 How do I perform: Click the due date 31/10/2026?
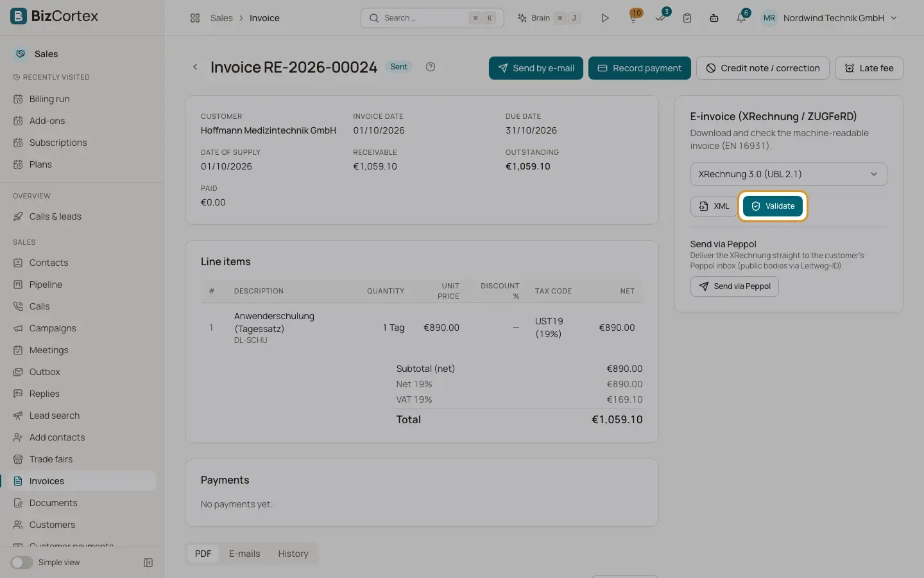click(531, 130)
